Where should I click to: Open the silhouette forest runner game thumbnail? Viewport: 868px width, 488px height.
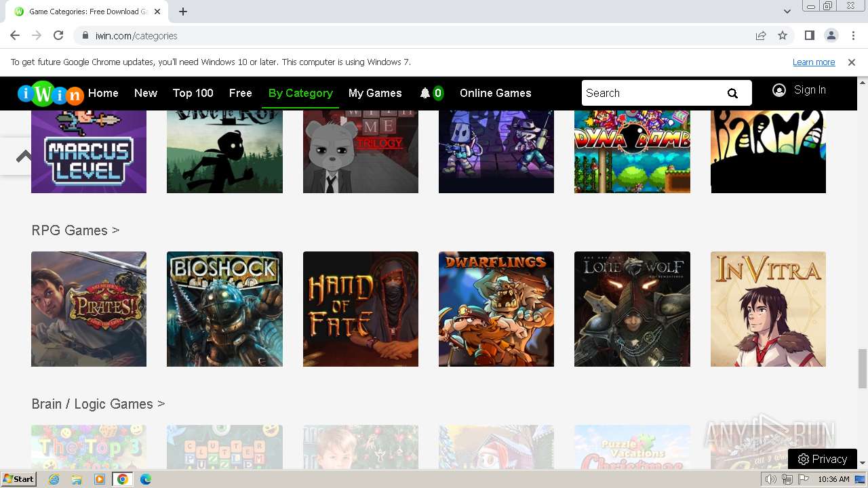224,151
